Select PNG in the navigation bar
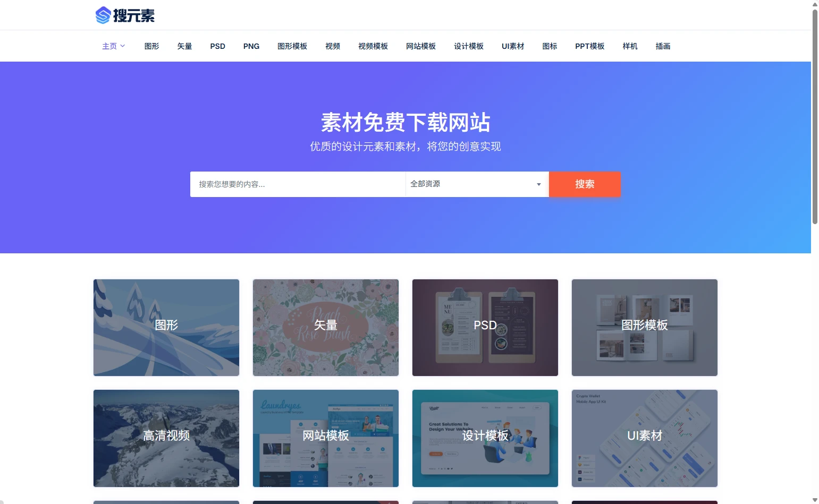 (x=251, y=46)
